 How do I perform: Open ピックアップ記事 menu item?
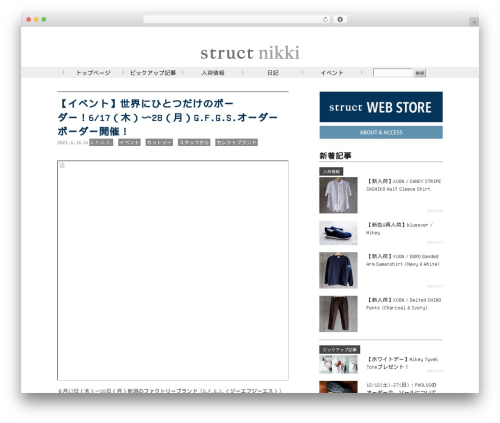tap(153, 73)
